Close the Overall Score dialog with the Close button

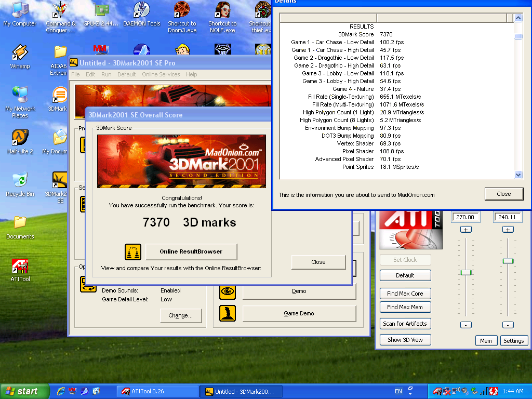318,262
